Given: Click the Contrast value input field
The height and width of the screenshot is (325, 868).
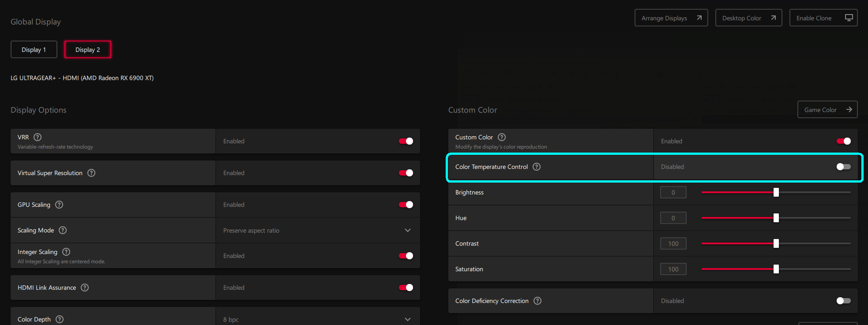Looking at the screenshot, I should pos(673,243).
